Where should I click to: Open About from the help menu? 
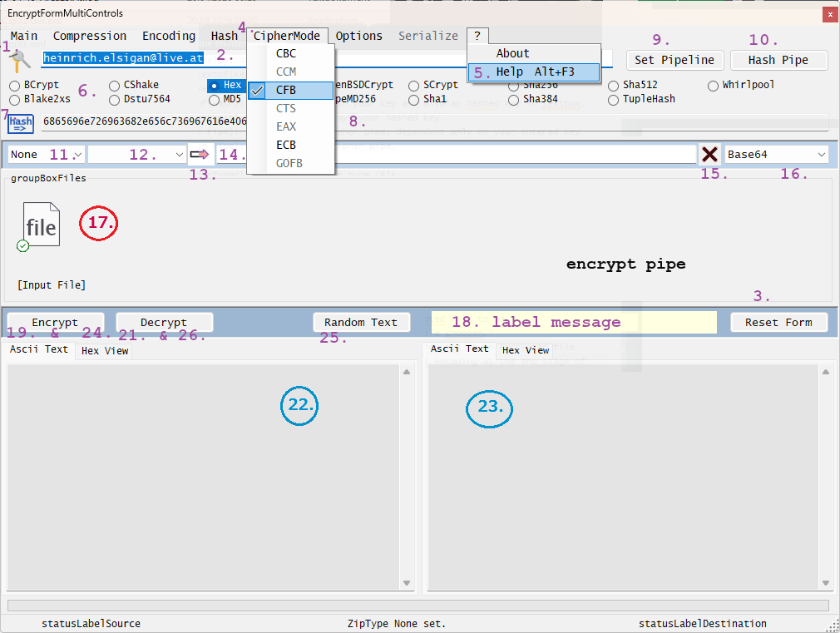(x=534, y=53)
